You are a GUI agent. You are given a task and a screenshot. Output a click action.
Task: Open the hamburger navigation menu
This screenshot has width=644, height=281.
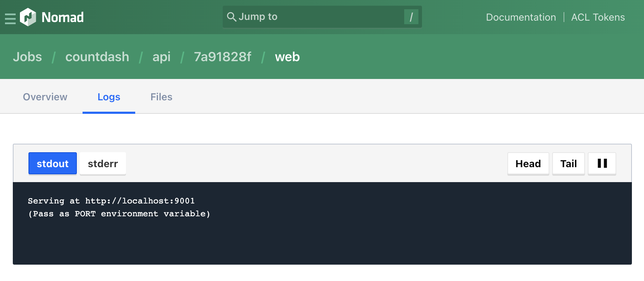(x=10, y=18)
